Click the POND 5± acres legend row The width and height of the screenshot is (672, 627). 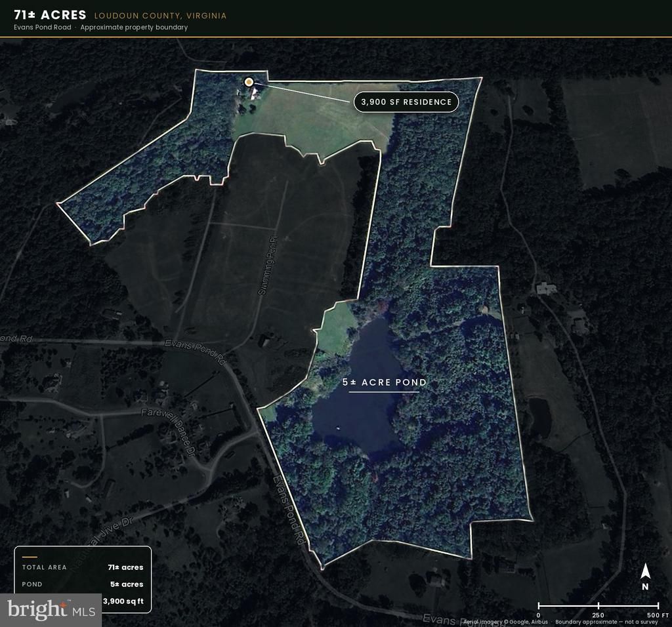point(83,584)
